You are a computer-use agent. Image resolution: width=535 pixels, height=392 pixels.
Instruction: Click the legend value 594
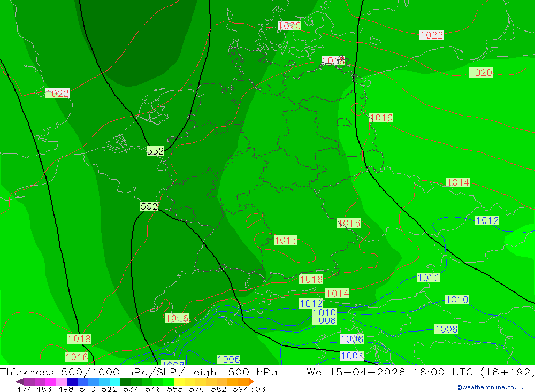click(x=241, y=389)
